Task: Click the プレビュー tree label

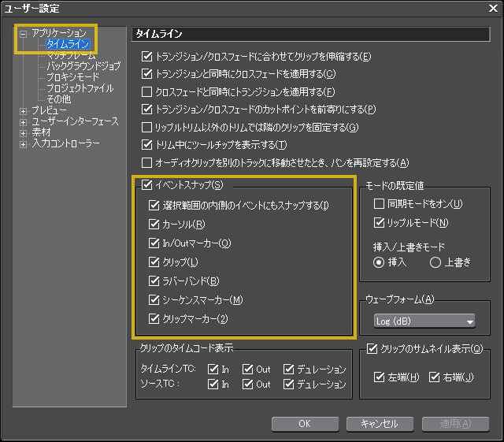Action: (x=49, y=110)
